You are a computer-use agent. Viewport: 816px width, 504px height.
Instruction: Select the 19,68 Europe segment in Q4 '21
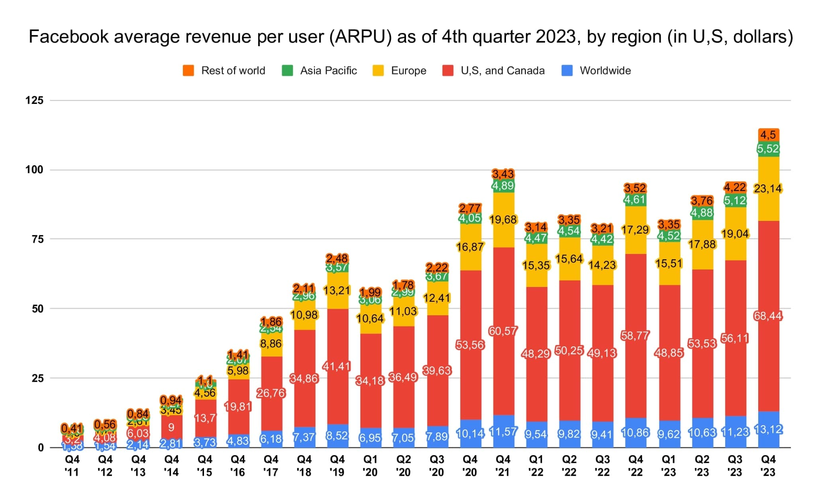pos(503,220)
